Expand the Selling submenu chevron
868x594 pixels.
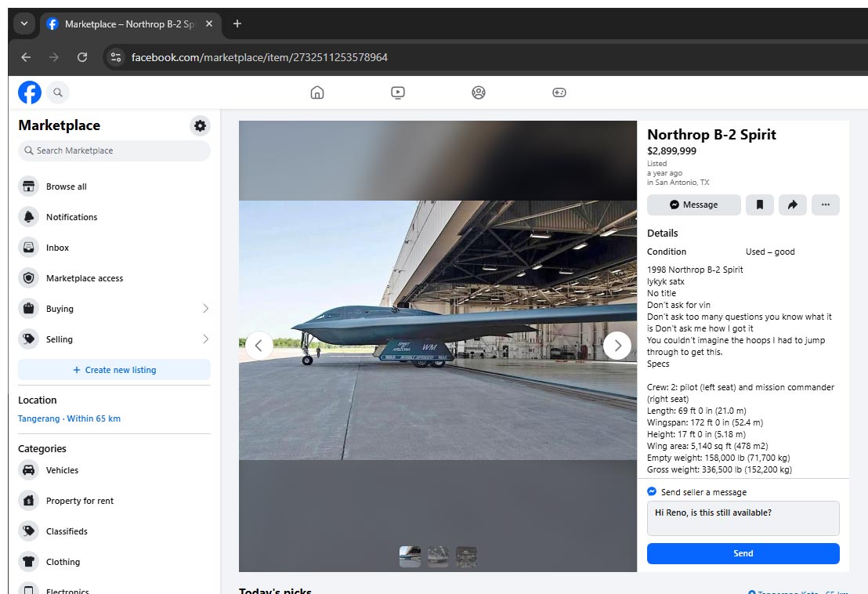205,339
